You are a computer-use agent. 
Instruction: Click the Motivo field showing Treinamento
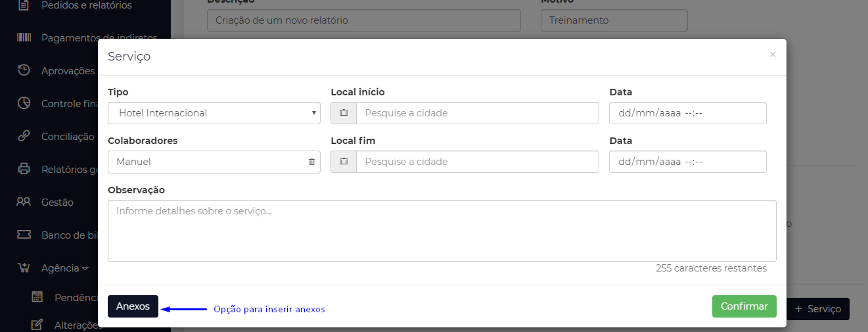click(x=614, y=20)
